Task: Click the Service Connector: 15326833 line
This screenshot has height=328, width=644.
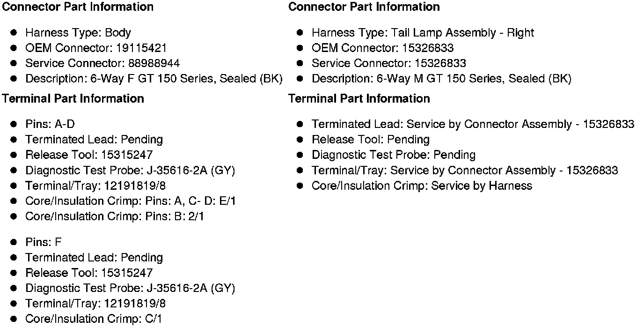Action: point(389,64)
